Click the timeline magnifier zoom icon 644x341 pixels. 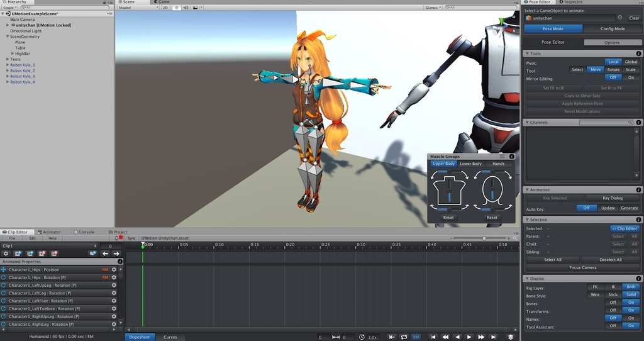tap(515, 238)
